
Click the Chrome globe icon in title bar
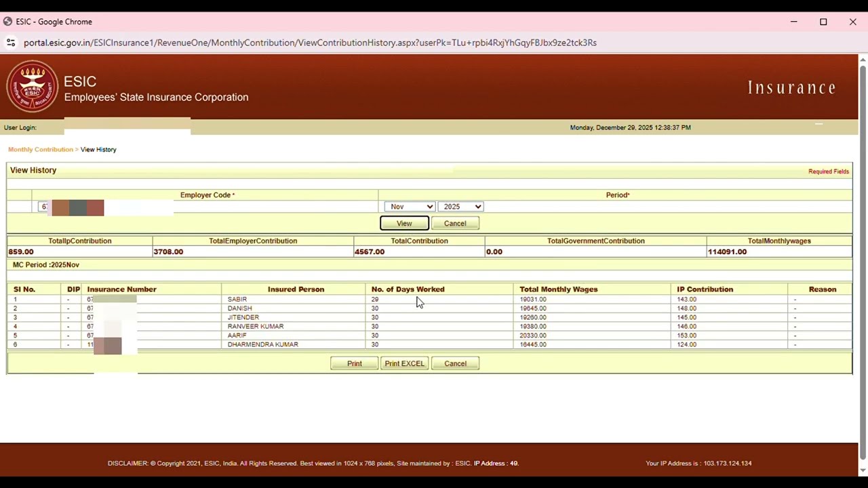point(7,22)
